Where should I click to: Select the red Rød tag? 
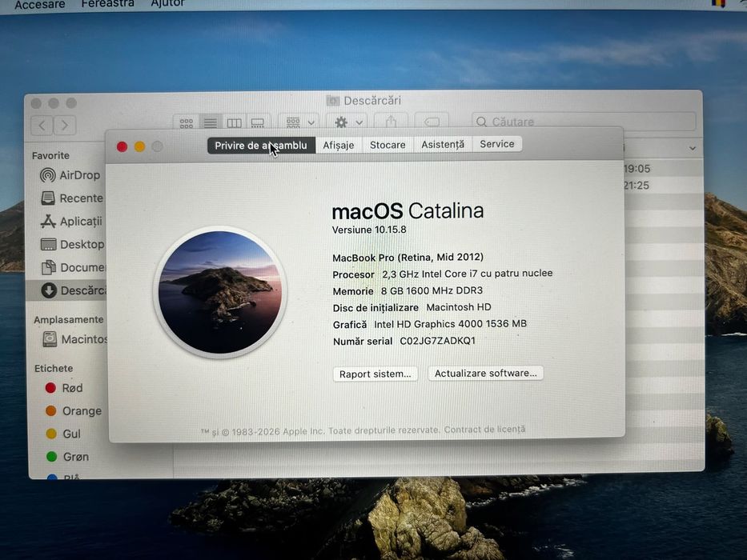(64, 388)
